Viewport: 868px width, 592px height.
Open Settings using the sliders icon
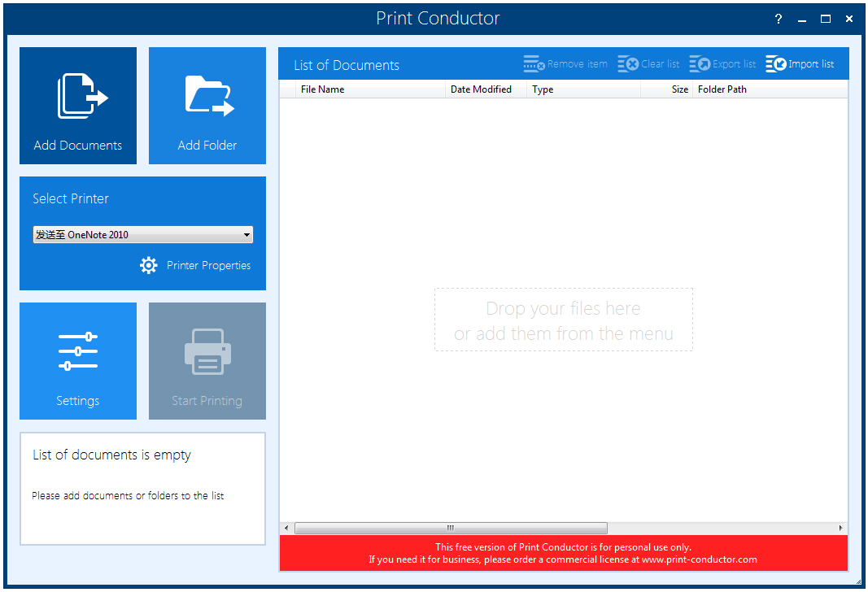click(x=77, y=351)
